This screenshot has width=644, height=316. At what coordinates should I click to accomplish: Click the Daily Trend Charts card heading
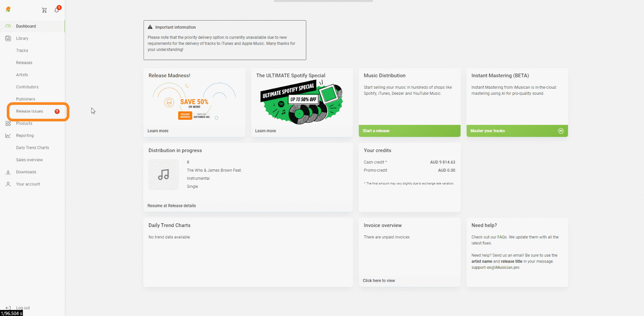pyautogui.click(x=169, y=225)
